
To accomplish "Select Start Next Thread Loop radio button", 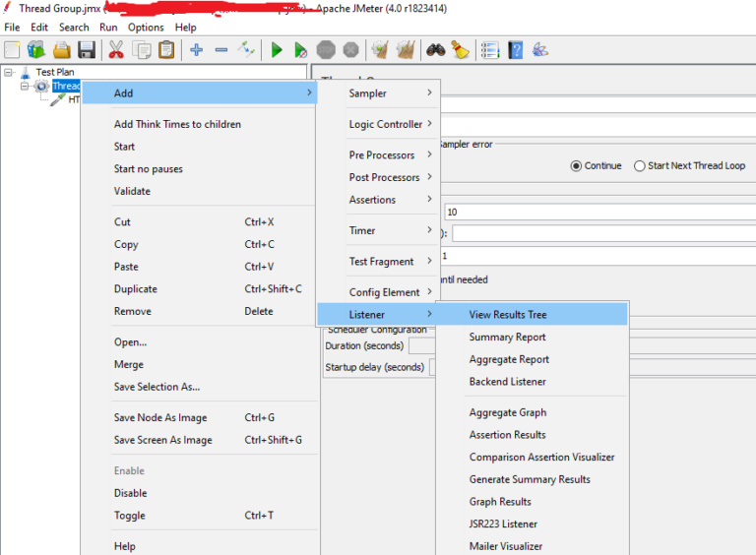I will 639,165.
